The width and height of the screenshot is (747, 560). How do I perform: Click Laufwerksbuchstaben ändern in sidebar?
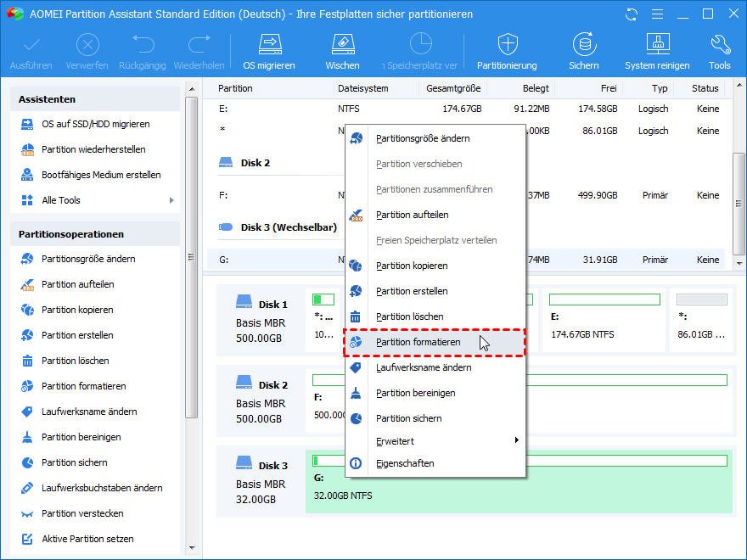[102, 488]
